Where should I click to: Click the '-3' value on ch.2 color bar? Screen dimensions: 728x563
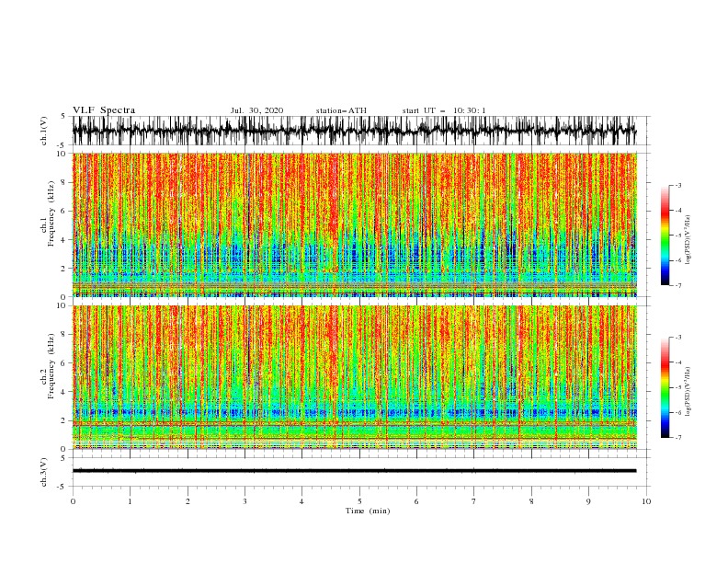pos(677,338)
